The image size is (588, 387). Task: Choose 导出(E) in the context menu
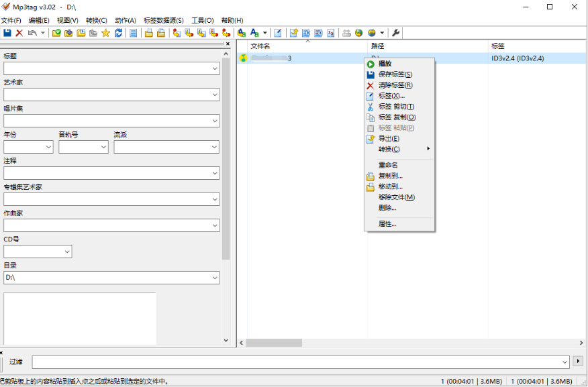coord(399,139)
